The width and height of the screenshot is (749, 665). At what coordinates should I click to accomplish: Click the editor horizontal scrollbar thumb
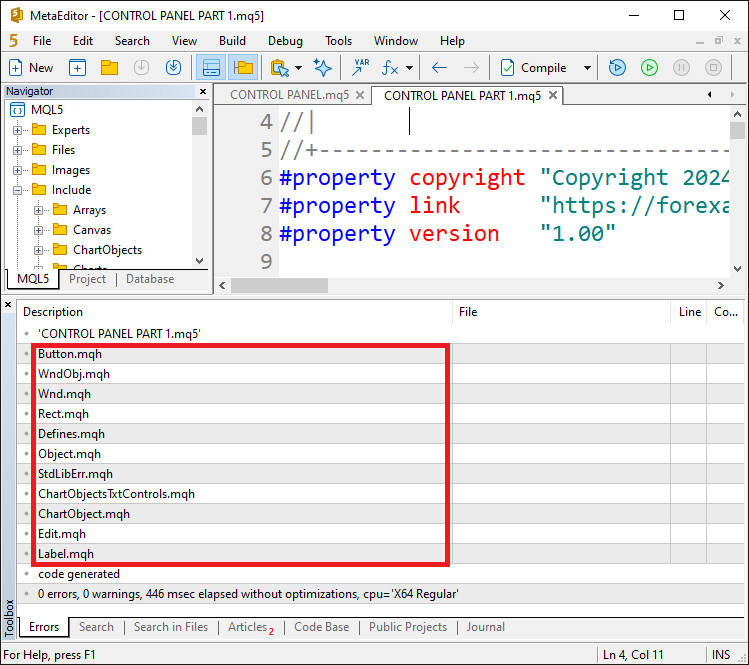point(279,286)
